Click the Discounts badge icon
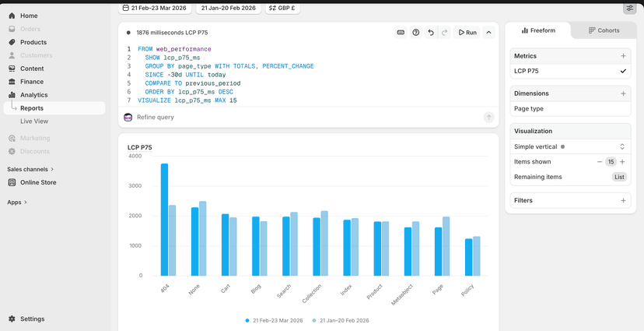This screenshot has height=331, width=644. pyautogui.click(x=12, y=151)
